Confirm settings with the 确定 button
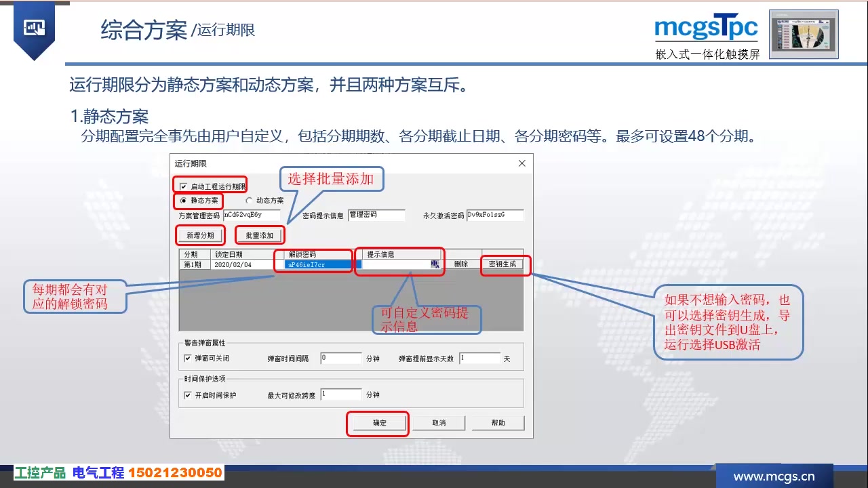 (378, 423)
